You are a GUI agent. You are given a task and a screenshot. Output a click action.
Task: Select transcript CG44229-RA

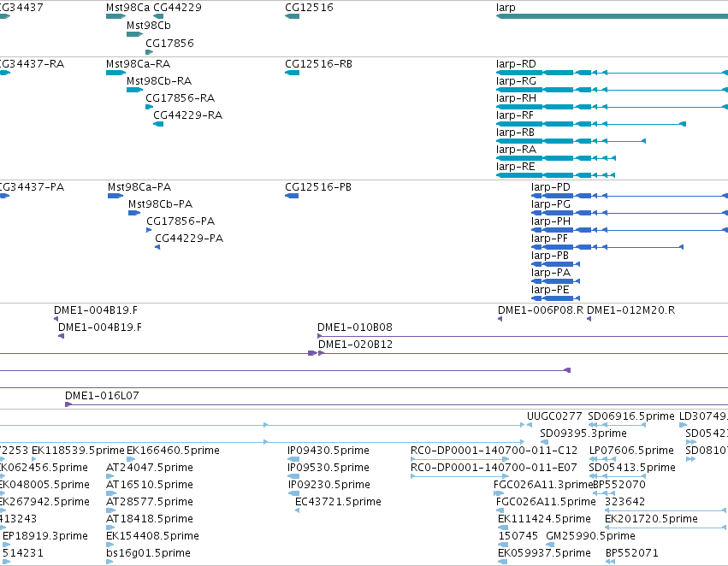(158, 124)
